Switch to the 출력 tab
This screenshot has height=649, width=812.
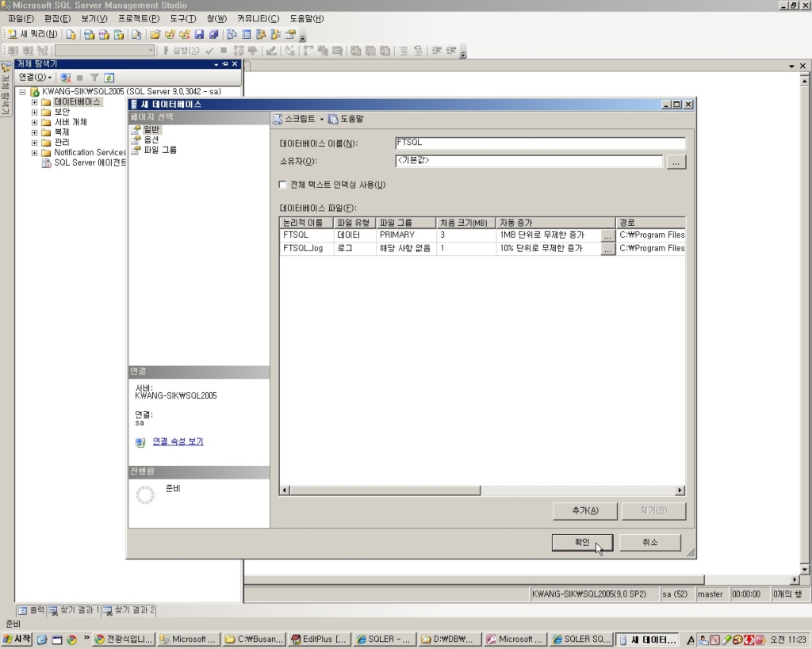click(x=32, y=610)
